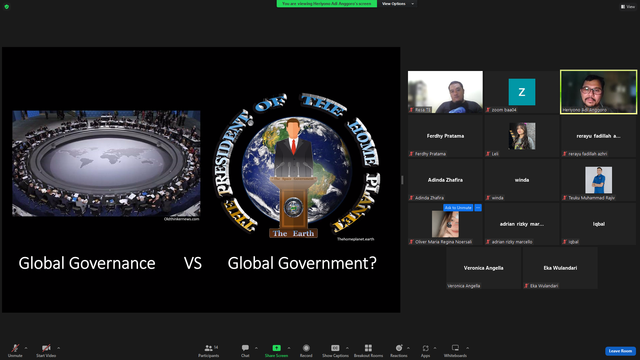The image size is (640, 360).
Task: Select Veronica Angella's participant tile
Action: tap(483, 268)
